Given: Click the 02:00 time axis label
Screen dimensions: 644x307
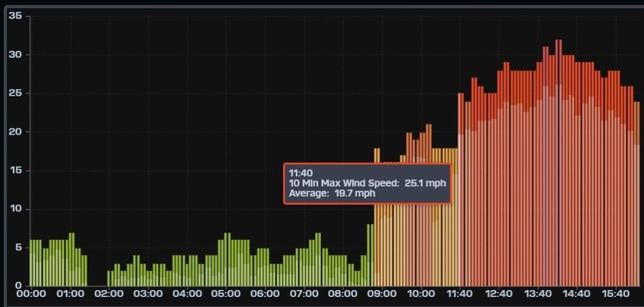Looking at the screenshot, I should click(109, 294).
